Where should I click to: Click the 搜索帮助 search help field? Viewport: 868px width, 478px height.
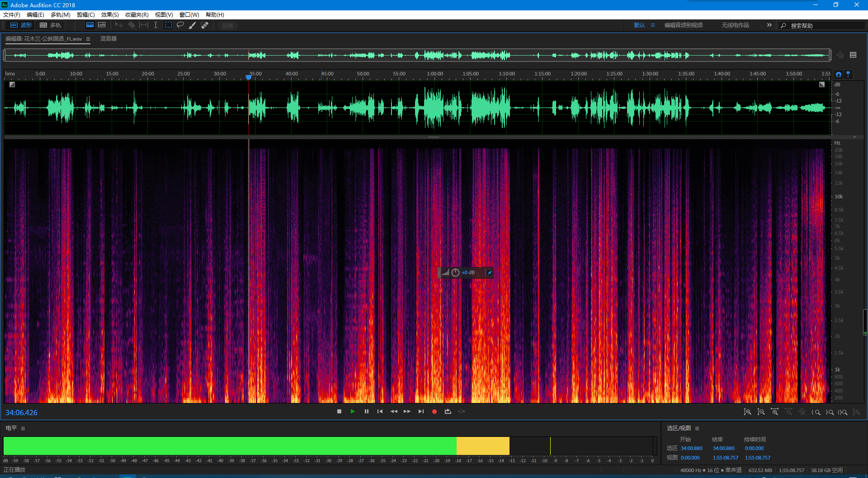click(823, 26)
